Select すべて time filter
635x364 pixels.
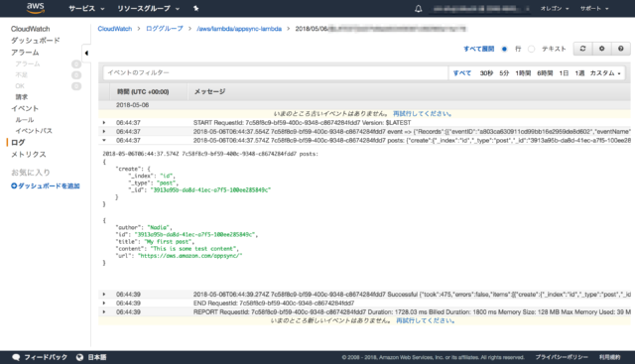click(462, 73)
